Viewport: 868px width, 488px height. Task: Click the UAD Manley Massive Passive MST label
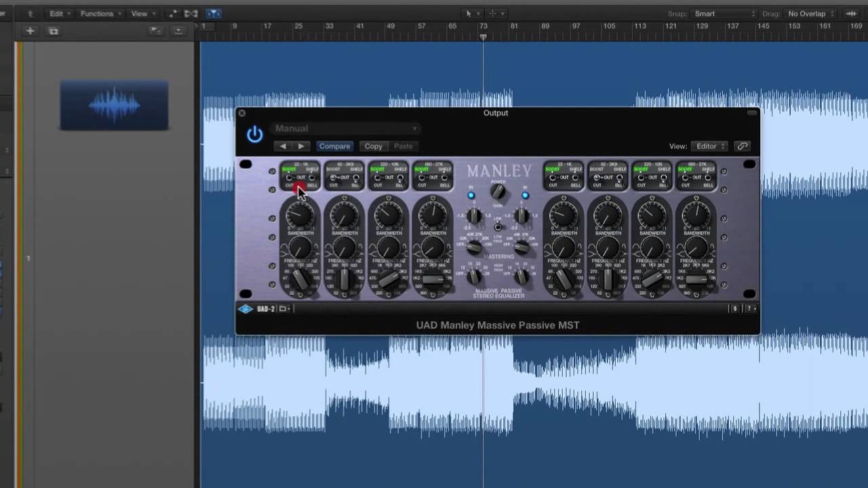(x=498, y=325)
